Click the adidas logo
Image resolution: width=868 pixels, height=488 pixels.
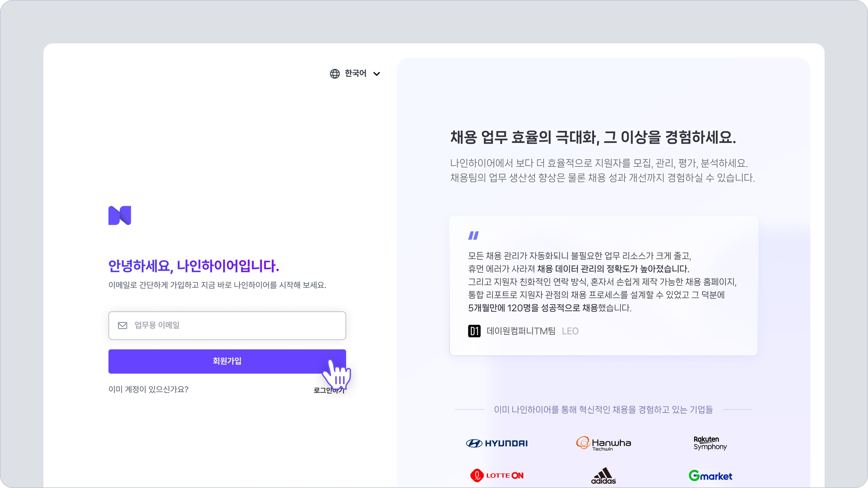(x=603, y=476)
